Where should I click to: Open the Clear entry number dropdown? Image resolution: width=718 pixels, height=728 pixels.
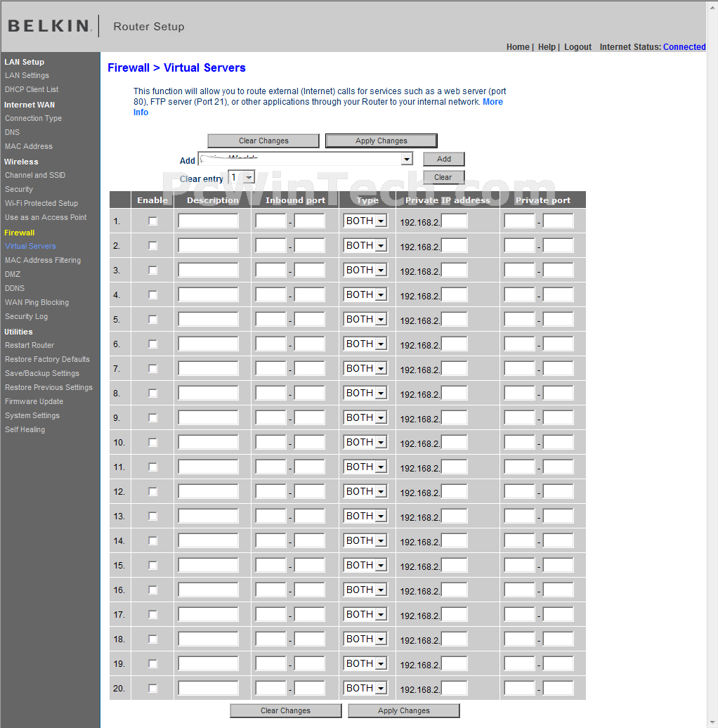click(x=242, y=177)
